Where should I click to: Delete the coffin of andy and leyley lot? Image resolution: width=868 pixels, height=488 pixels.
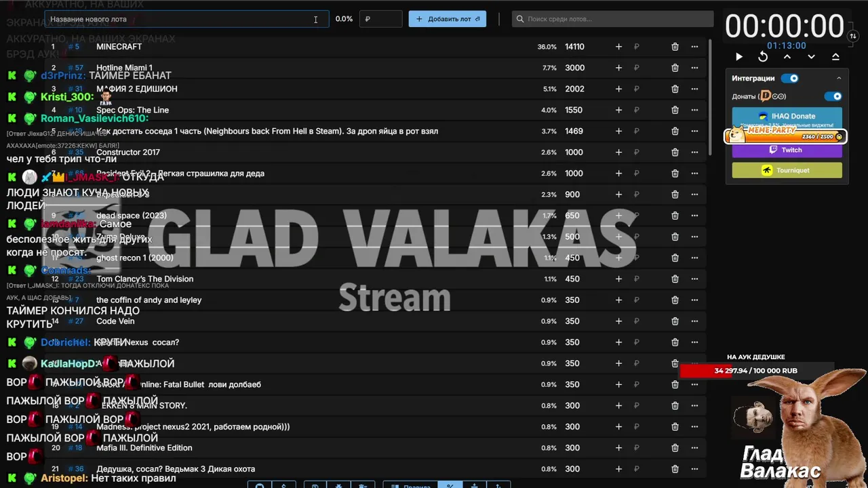675,300
